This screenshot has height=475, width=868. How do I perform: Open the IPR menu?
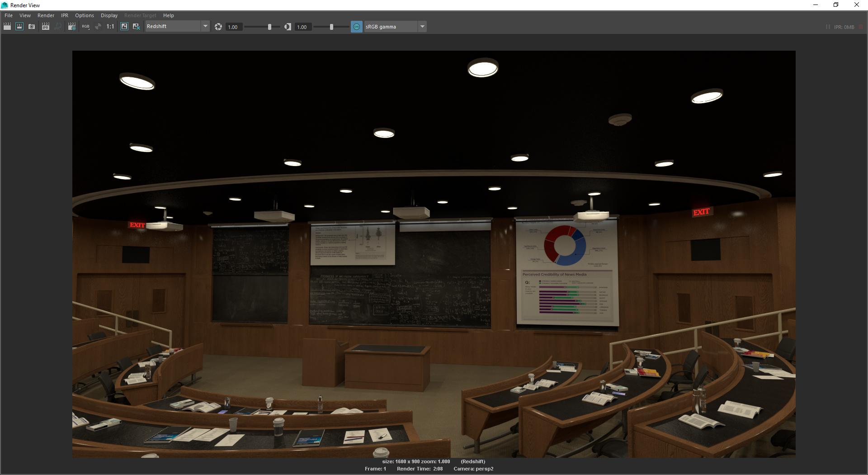(65, 15)
